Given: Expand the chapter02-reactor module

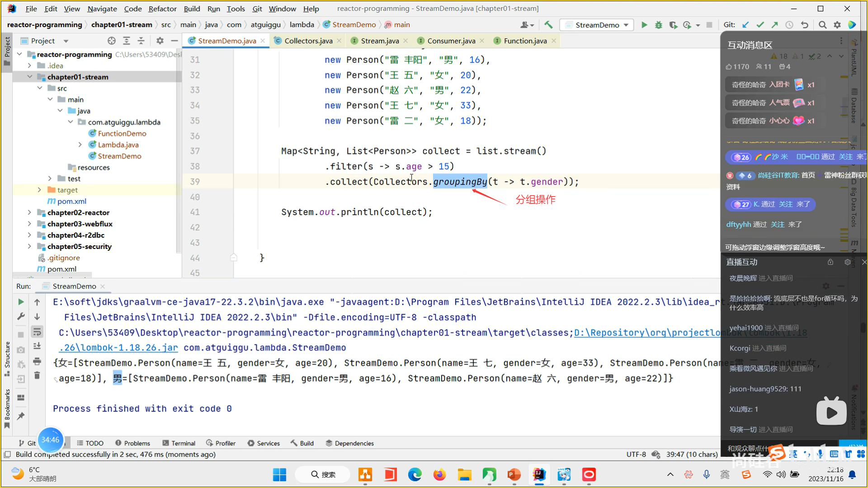Looking at the screenshot, I should (x=29, y=212).
